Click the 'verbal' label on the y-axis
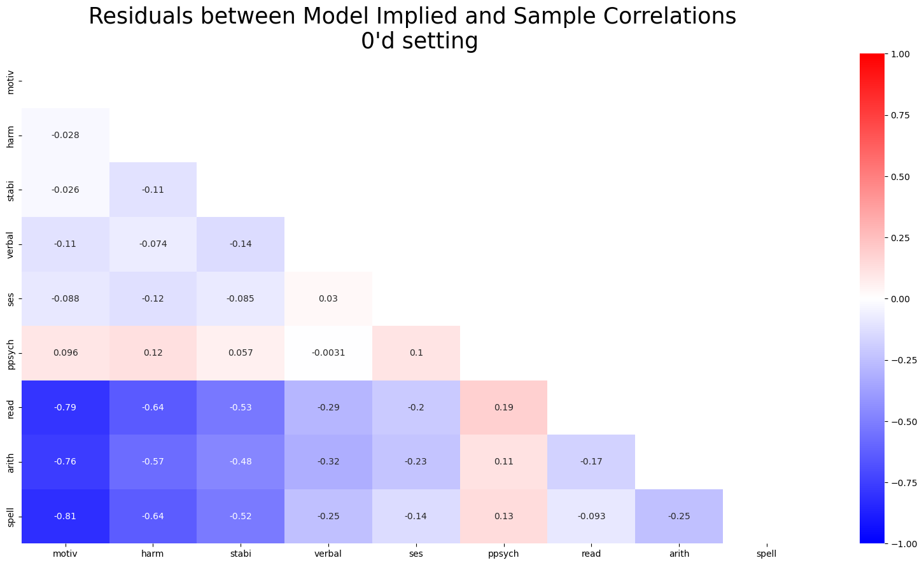Image resolution: width=924 pixels, height=565 pixels. [10, 244]
